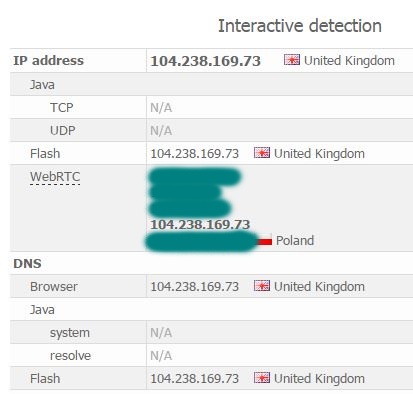Click the UK flag beside the main IP address
The height and width of the screenshot is (394, 413).
(292, 60)
